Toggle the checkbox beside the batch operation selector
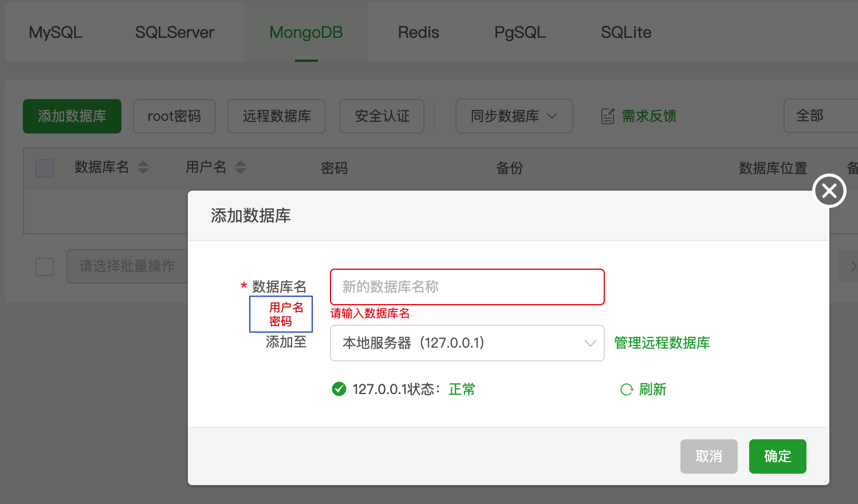This screenshot has width=858, height=504. (x=45, y=266)
